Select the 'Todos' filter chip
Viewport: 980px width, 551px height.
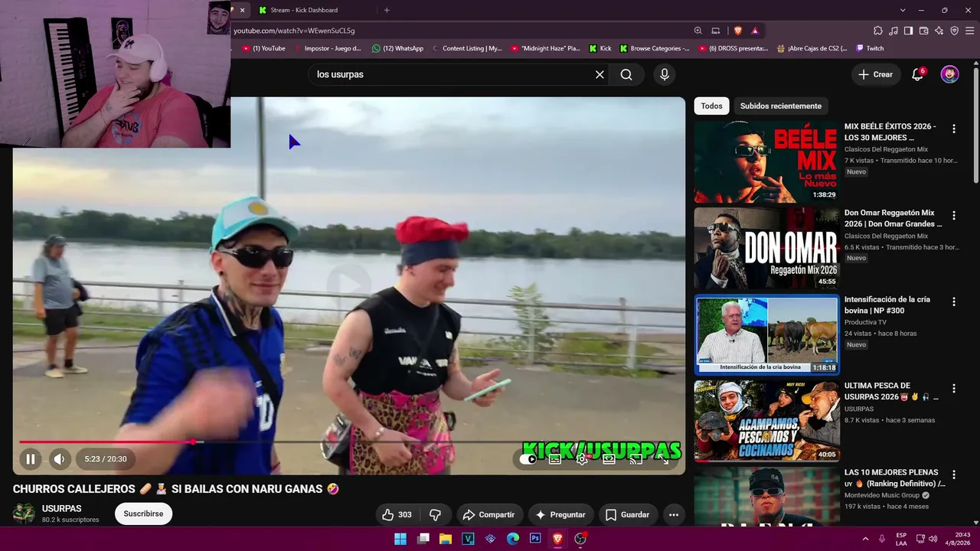tap(711, 106)
